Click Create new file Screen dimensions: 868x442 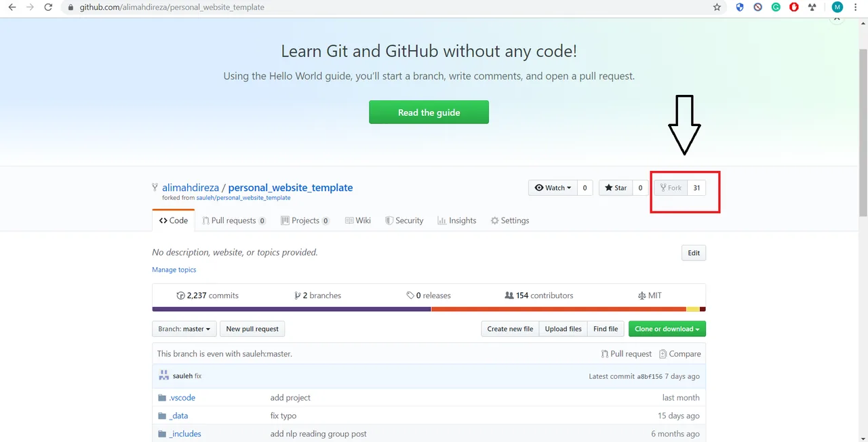510,329
